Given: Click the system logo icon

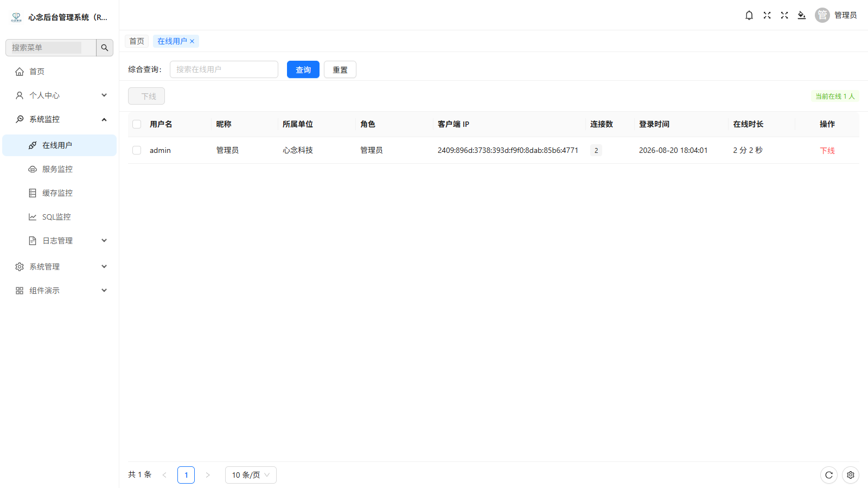Looking at the screenshot, I should (16, 17).
